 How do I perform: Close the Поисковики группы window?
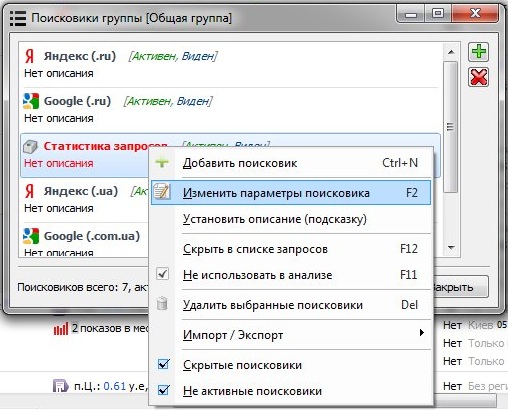coord(475,14)
